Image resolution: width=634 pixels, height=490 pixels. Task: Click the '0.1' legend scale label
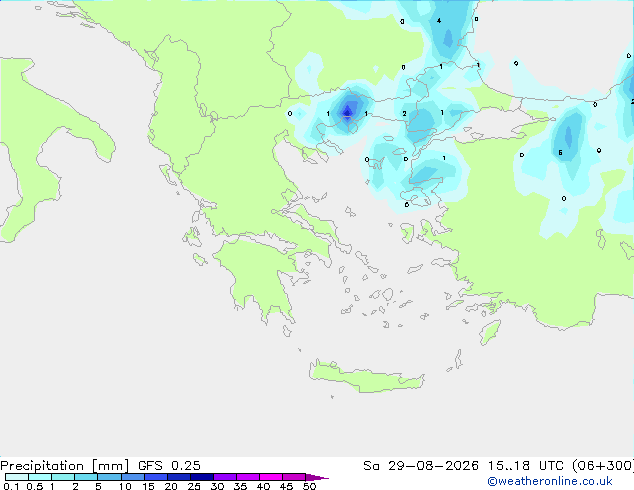click(x=11, y=486)
